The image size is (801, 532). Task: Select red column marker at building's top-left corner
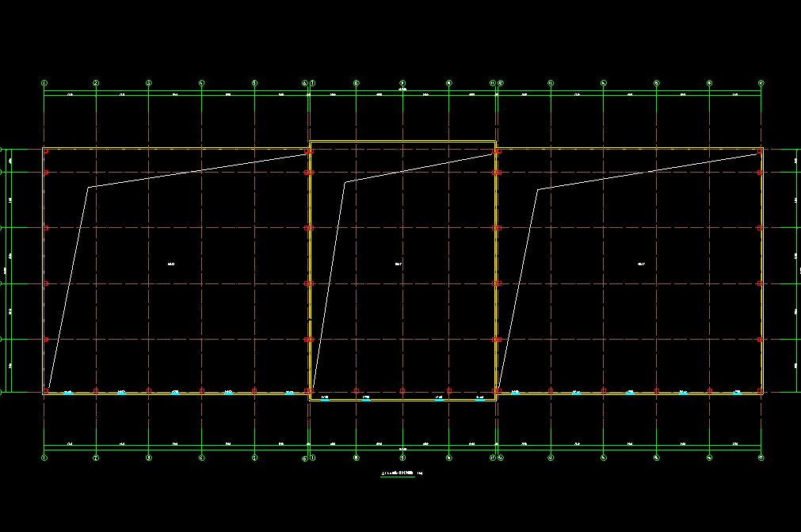pos(46,150)
